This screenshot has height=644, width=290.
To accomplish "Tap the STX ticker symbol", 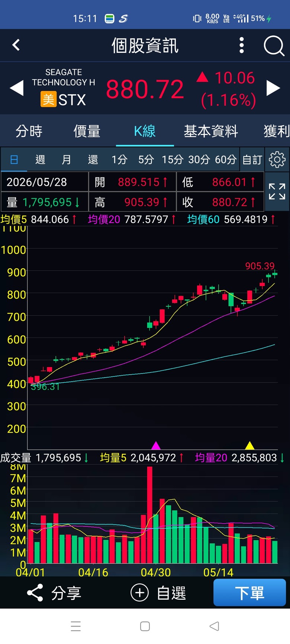I will [x=72, y=100].
